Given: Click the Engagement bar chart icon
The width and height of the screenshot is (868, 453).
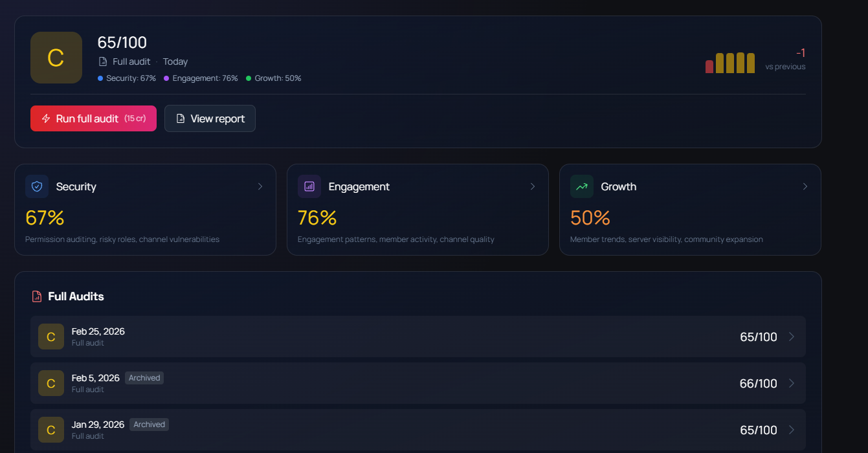Looking at the screenshot, I should (309, 186).
